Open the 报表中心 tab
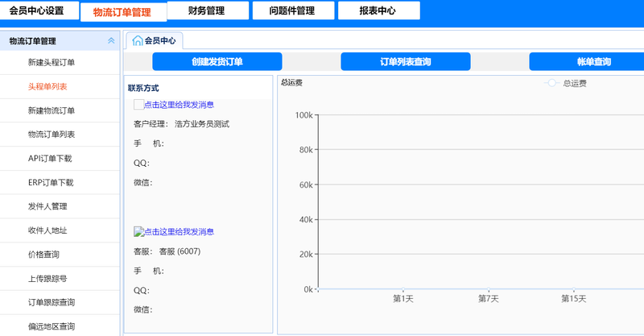The image size is (644, 336). (x=378, y=10)
